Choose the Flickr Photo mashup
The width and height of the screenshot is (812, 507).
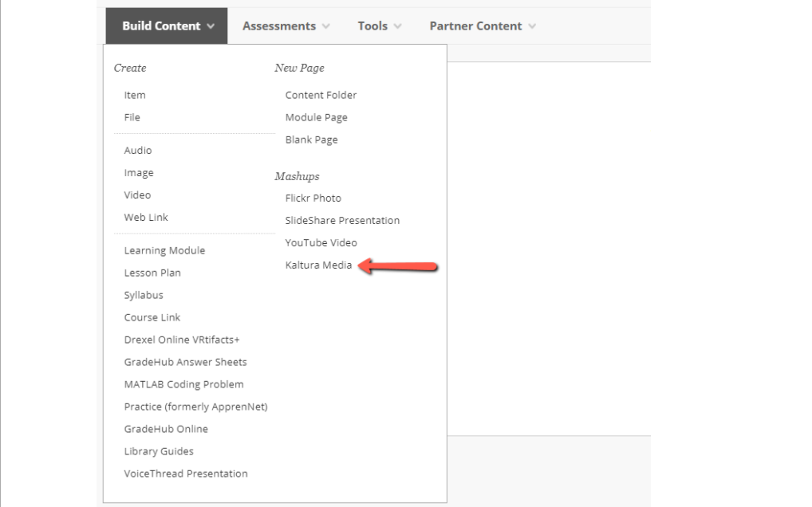click(x=313, y=198)
